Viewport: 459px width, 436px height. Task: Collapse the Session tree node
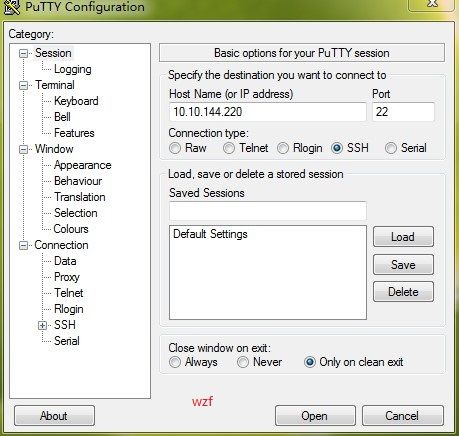pyautogui.click(x=23, y=53)
